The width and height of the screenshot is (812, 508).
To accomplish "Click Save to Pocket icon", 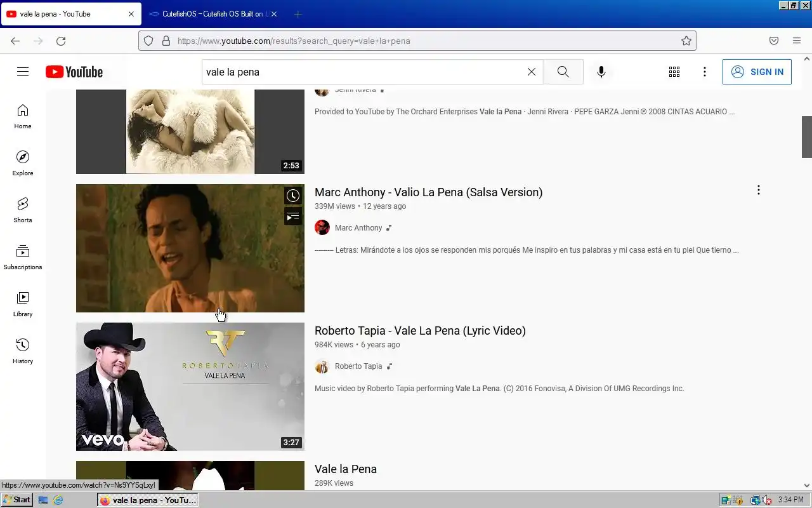I will (x=774, y=41).
